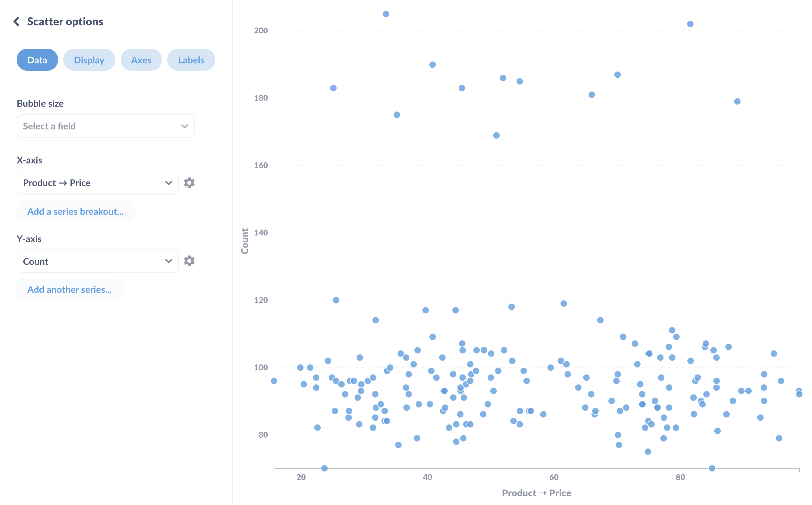Switch to the Display tab
The image size is (812, 505).
pyautogui.click(x=90, y=60)
